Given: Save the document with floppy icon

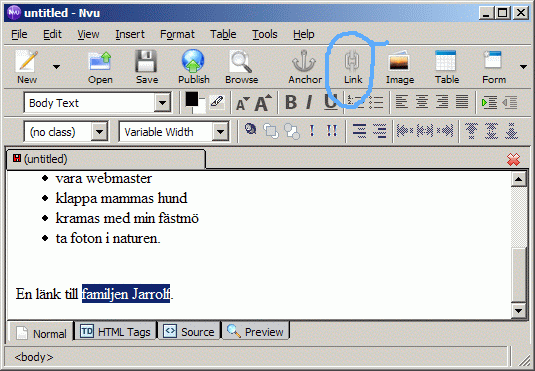Looking at the screenshot, I should 147,67.
